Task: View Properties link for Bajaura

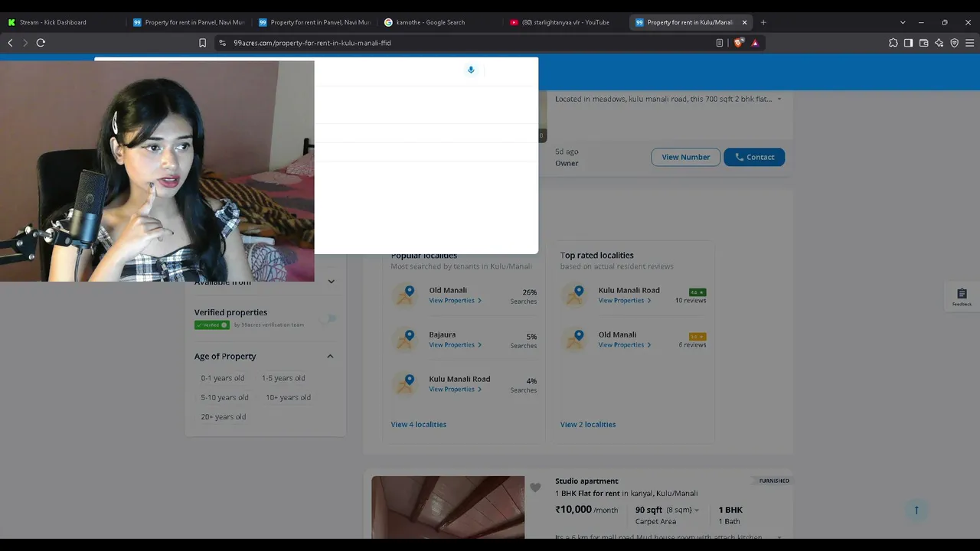Action: [x=455, y=345]
